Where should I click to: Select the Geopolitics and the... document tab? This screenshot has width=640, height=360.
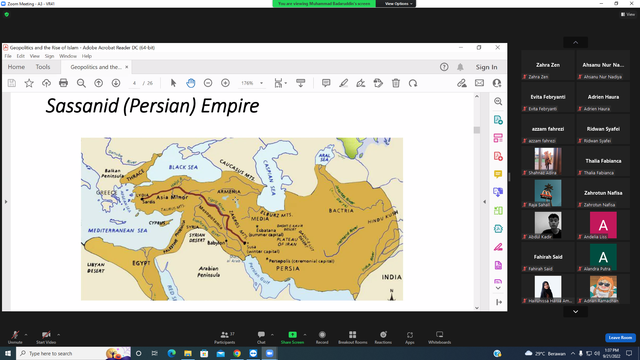96,67
